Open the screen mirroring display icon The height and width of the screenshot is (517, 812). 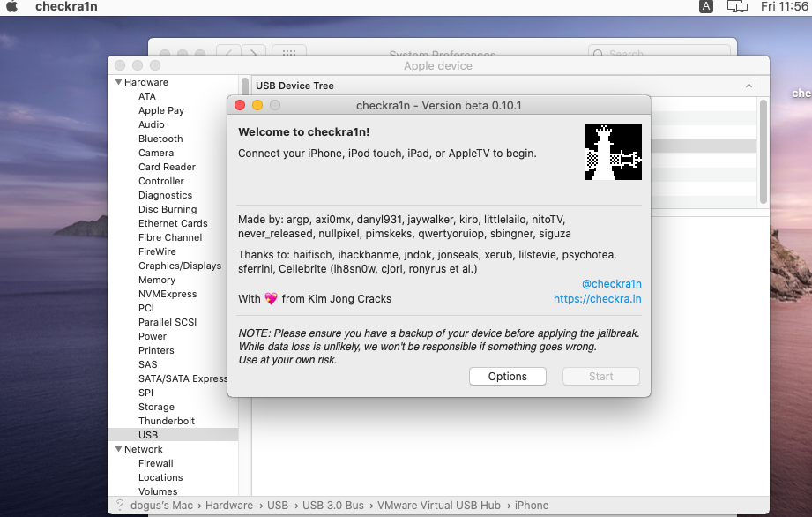pyautogui.click(x=737, y=6)
